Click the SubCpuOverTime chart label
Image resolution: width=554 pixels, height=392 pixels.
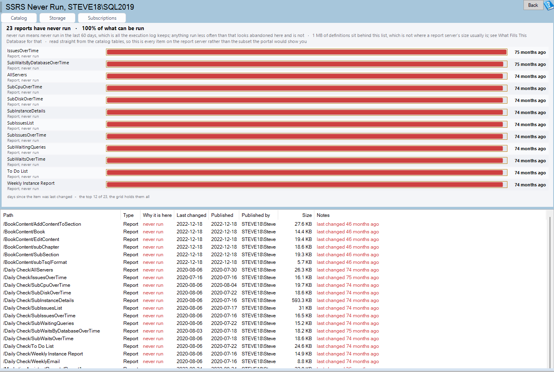[24, 87]
